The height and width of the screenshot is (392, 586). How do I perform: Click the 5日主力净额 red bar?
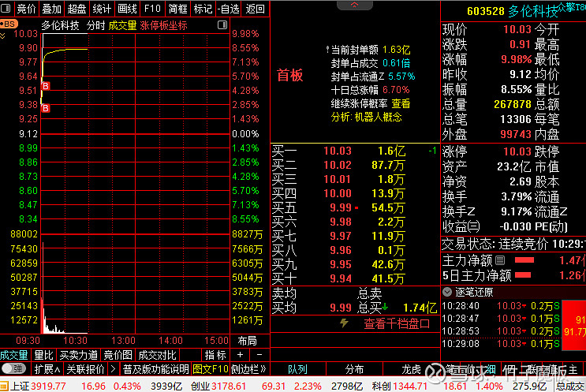point(523,275)
